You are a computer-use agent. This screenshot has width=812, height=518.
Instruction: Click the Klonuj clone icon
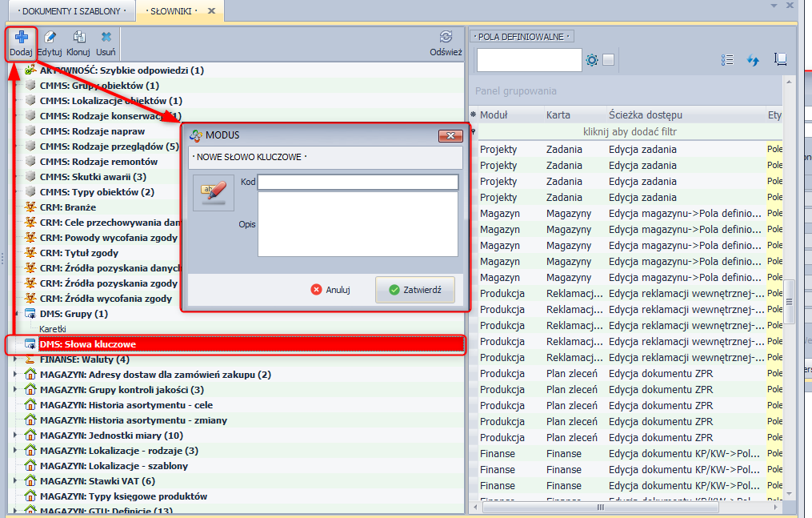[x=78, y=37]
